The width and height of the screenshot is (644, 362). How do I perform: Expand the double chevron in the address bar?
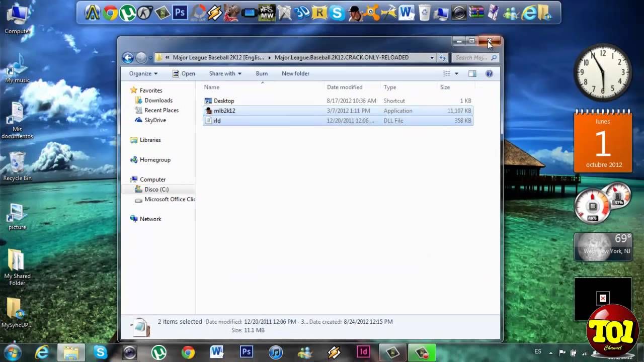coord(167,58)
